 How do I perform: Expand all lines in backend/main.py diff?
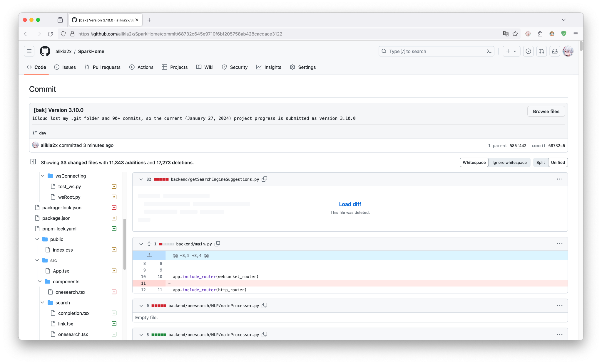tap(149, 244)
